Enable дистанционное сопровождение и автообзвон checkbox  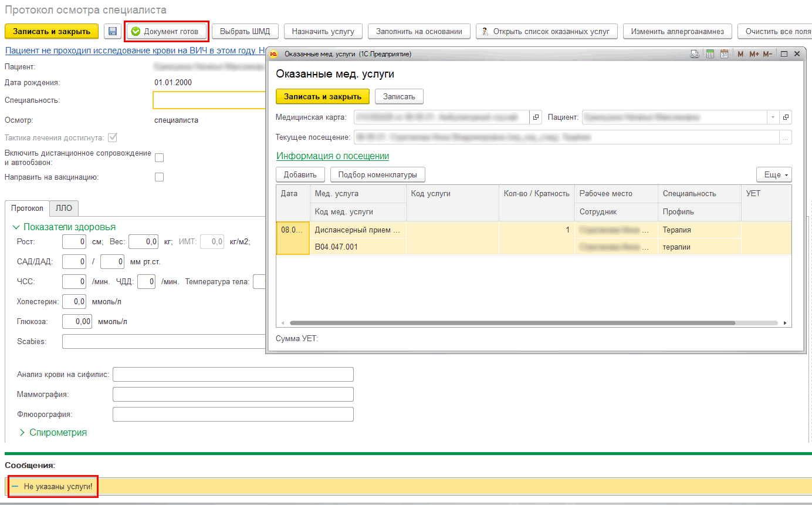click(x=159, y=157)
